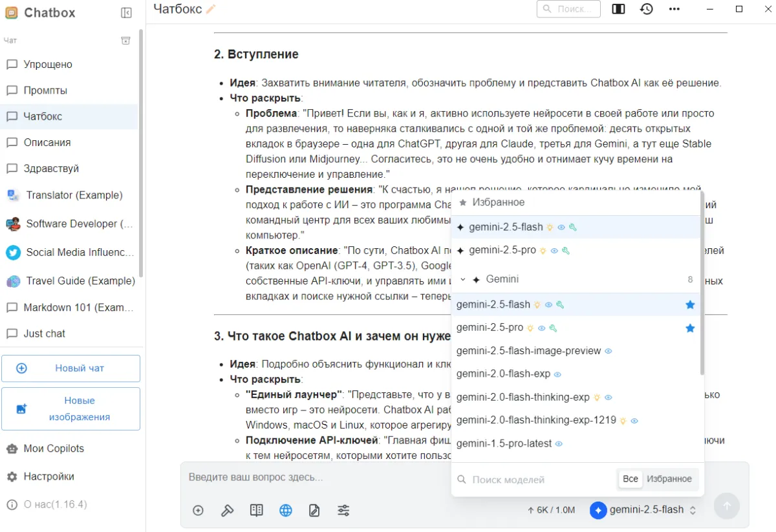Open the sliders conversation settings icon
Image resolution: width=776 pixels, height=532 pixels.
pos(343,510)
